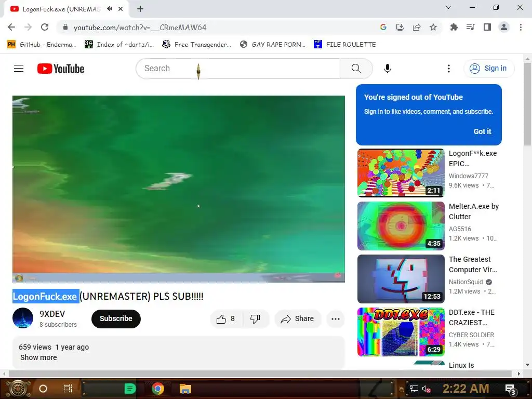This screenshot has height=399, width=532.
Task: Click the video title text
Action: [108, 296]
